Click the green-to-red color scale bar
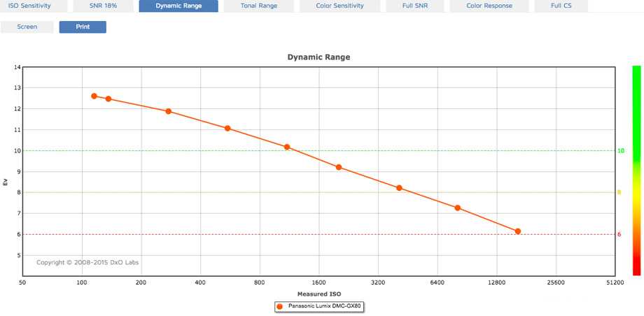Image resolution: width=644 pixels, height=316 pixels. [636, 170]
